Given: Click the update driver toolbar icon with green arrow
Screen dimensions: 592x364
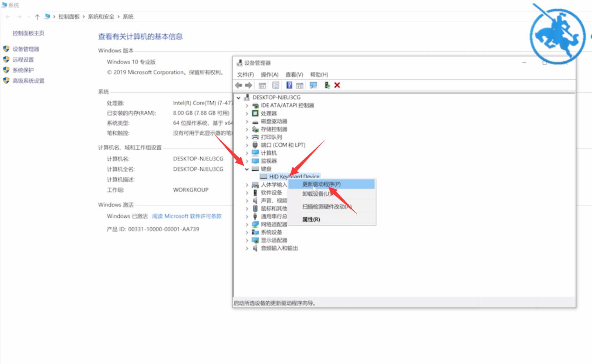Looking at the screenshot, I should pyautogui.click(x=327, y=85).
